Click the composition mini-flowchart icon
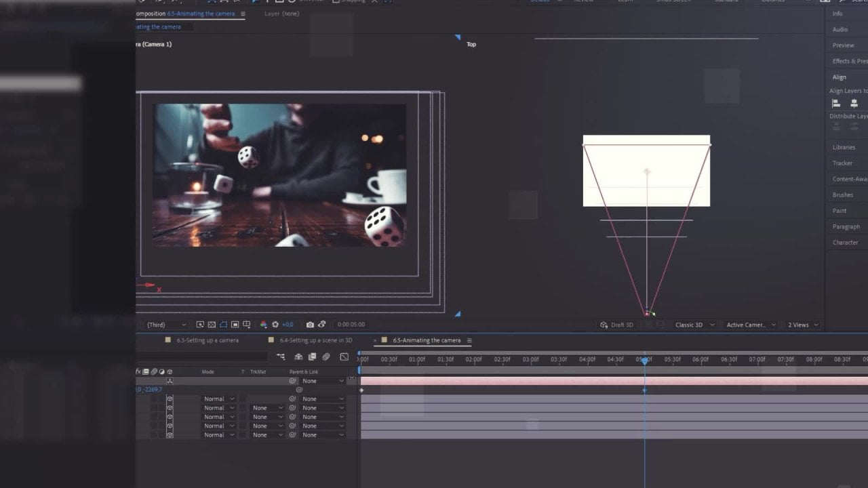This screenshot has height=488, width=868. coord(281,357)
